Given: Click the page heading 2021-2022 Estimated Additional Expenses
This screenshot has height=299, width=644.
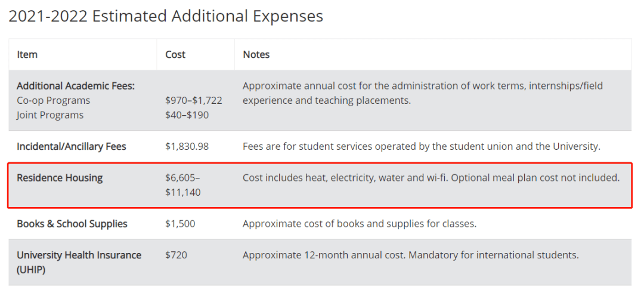Looking at the screenshot, I should coord(166,16).
